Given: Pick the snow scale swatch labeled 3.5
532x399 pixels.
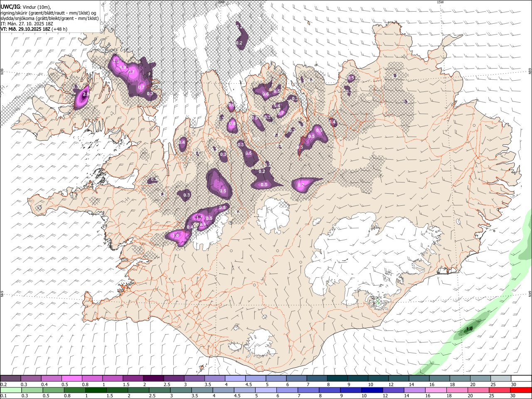Looking at the screenshot, I should click(x=214, y=379).
